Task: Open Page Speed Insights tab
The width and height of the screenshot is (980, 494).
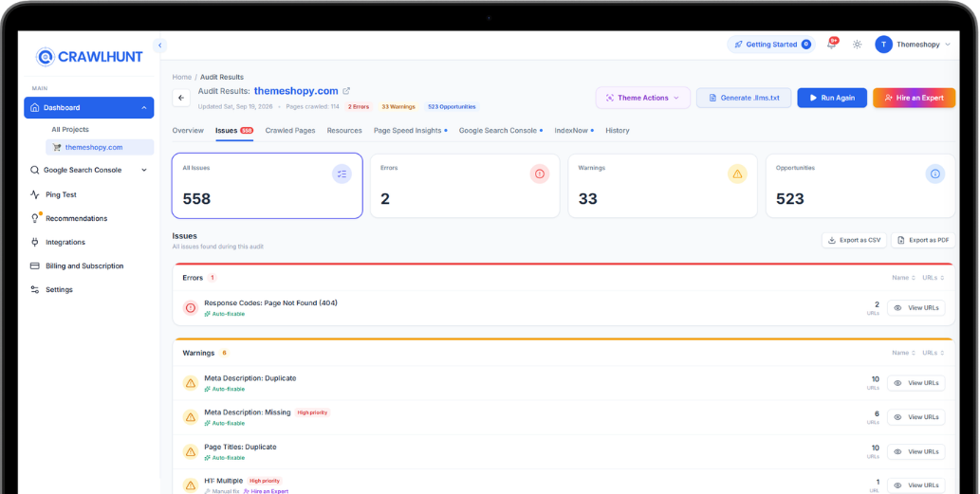Action: click(410, 131)
